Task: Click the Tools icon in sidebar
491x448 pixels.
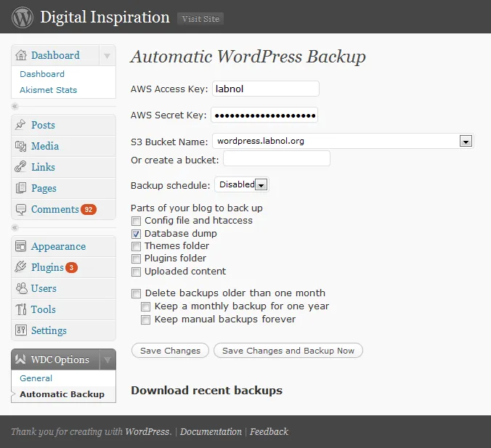Action: point(21,309)
